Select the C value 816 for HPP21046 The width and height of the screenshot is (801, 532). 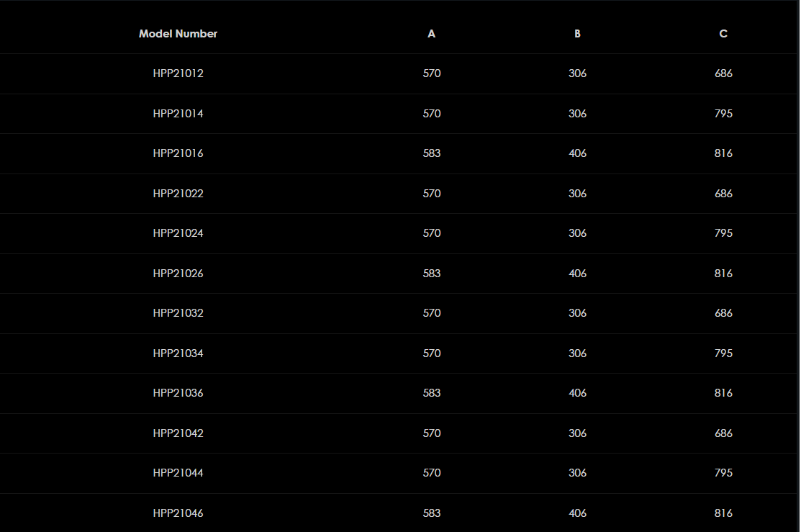723,513
